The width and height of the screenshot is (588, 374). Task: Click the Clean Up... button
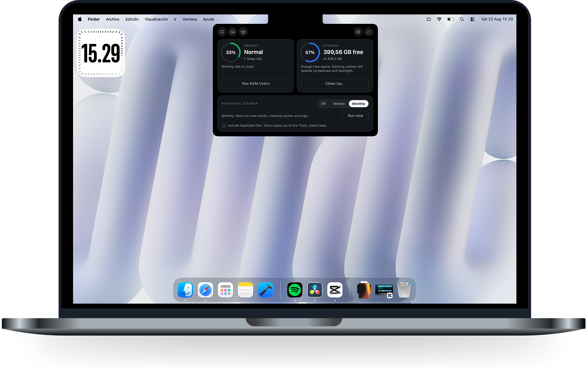click(335, 84)
